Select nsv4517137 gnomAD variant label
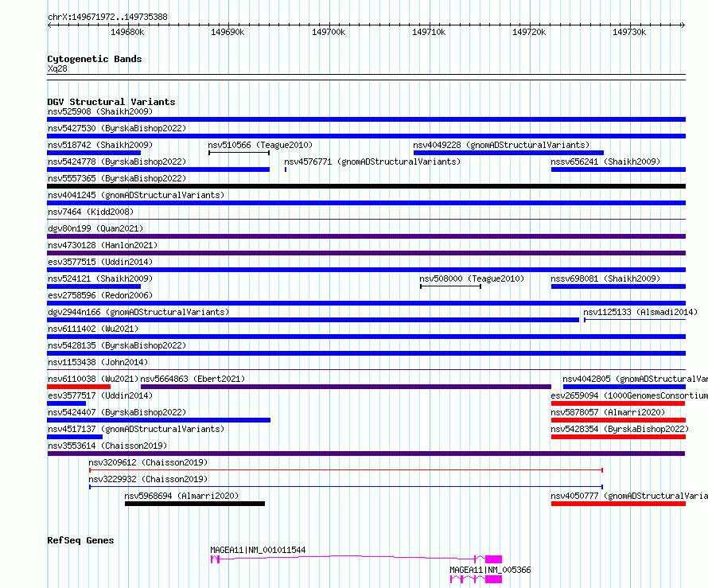Screen dimensions: 708x588 point(136,429)
